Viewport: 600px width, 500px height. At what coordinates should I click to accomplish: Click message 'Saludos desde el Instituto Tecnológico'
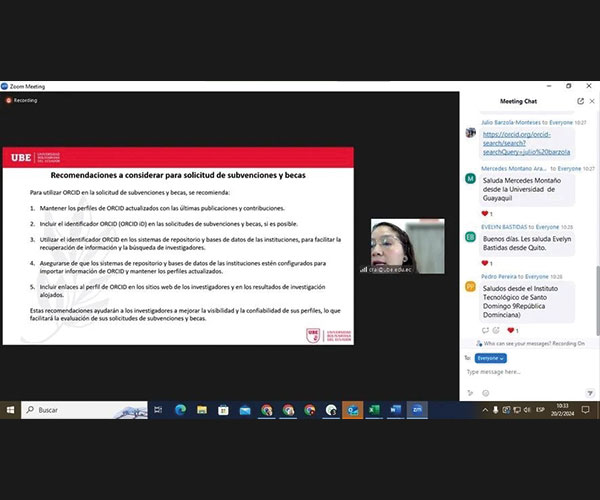coord(527,302)
